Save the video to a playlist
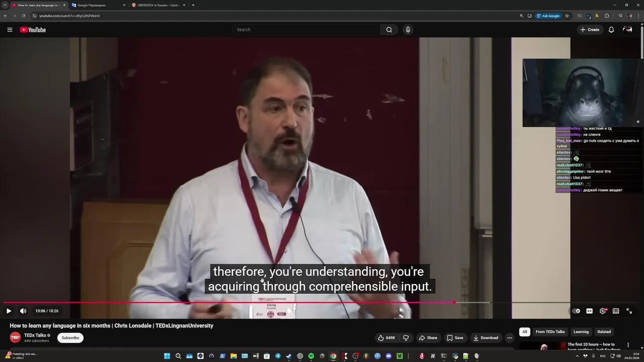This screenshot has height=362, width=644. coord(455,338)
